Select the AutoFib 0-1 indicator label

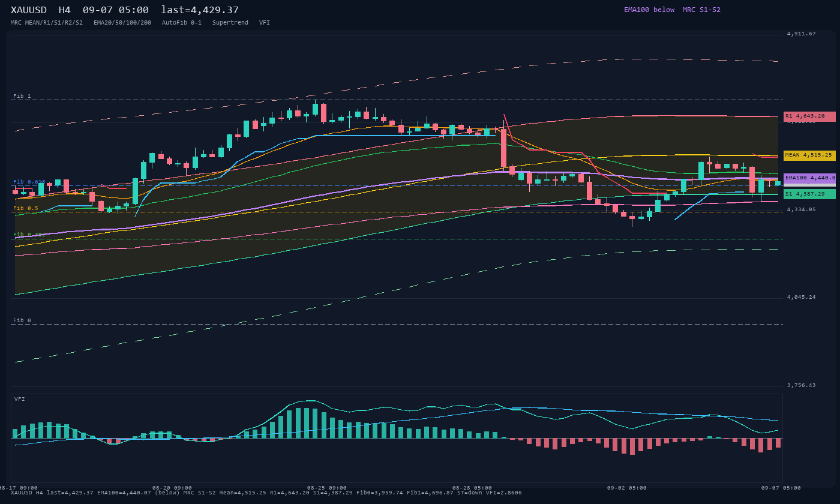182,23
